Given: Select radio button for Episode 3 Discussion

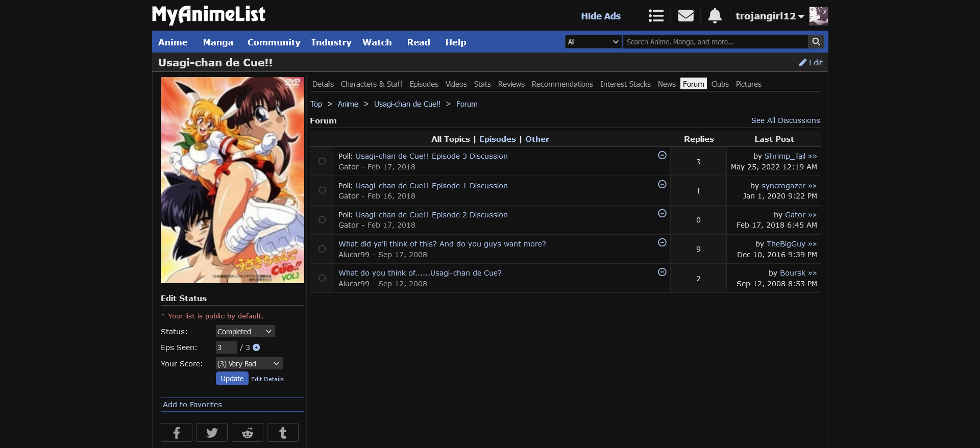Looking at the screenshot, I should tap(322, 161).
